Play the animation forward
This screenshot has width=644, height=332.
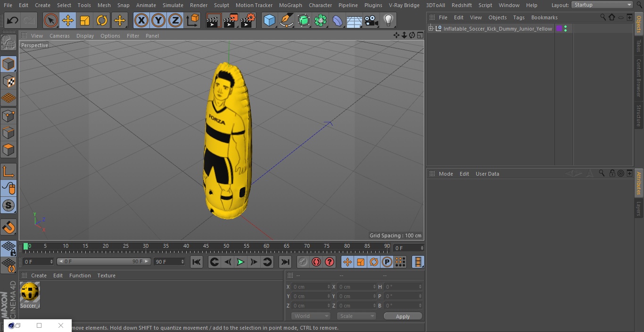(x=240, y=262)
